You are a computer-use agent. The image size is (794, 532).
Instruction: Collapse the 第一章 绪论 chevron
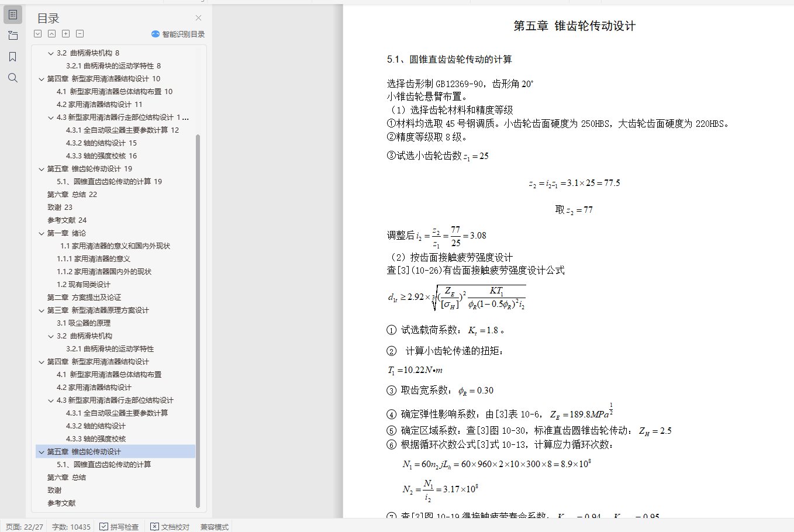coord(42,233)
